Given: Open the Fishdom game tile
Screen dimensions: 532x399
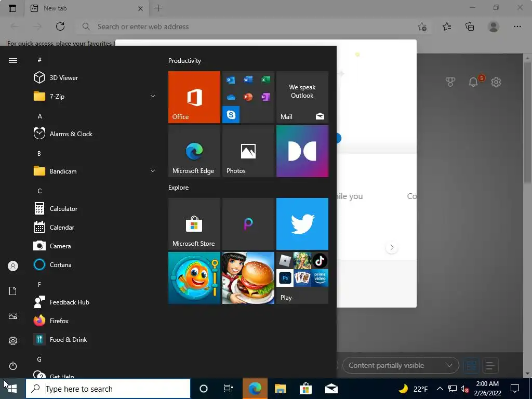Looking at the screenshot, I should click(194, 278).
